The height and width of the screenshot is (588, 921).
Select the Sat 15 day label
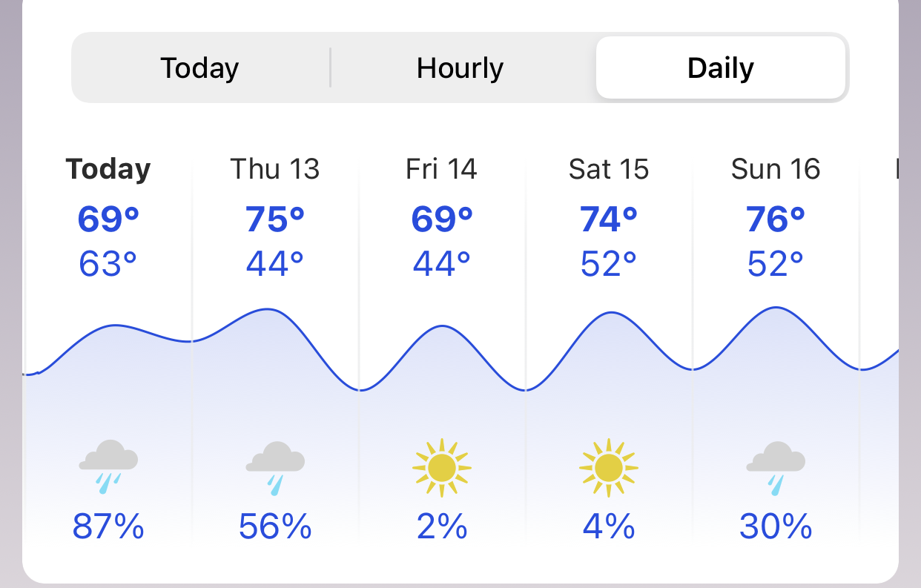click(x=609, y=169)
